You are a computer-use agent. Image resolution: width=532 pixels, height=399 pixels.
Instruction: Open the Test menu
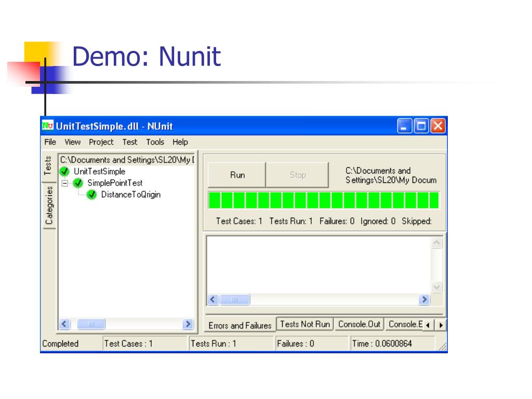point(129,142)
